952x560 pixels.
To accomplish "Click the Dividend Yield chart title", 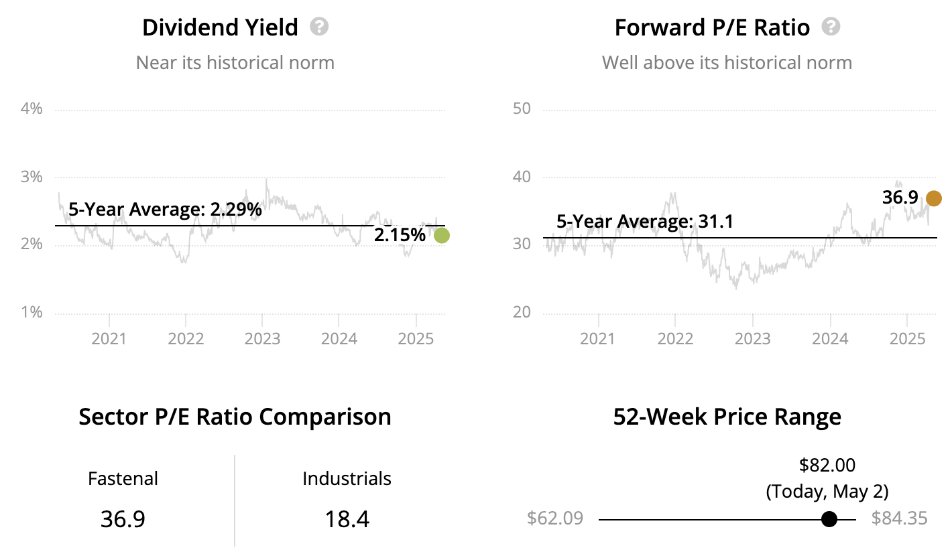I will (x=220, y=27).
